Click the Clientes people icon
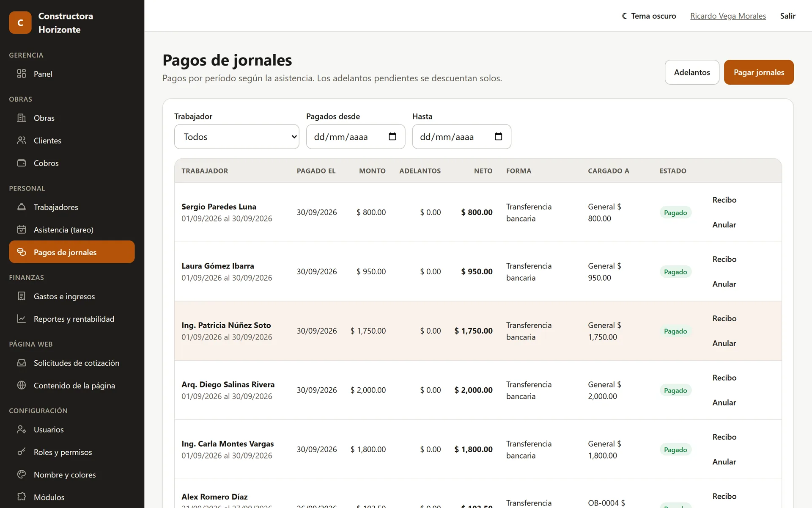 [x=22, y=140]
